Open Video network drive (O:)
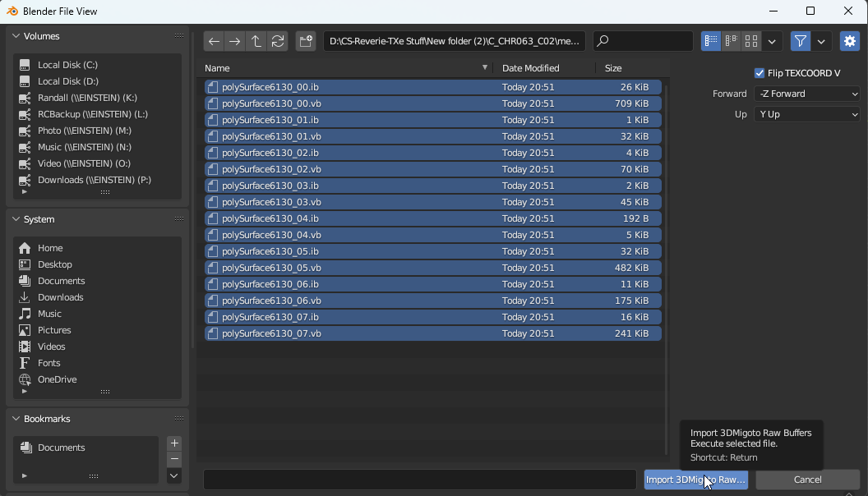This screenshot has width=868, height=496. click(x=98, y=163)
